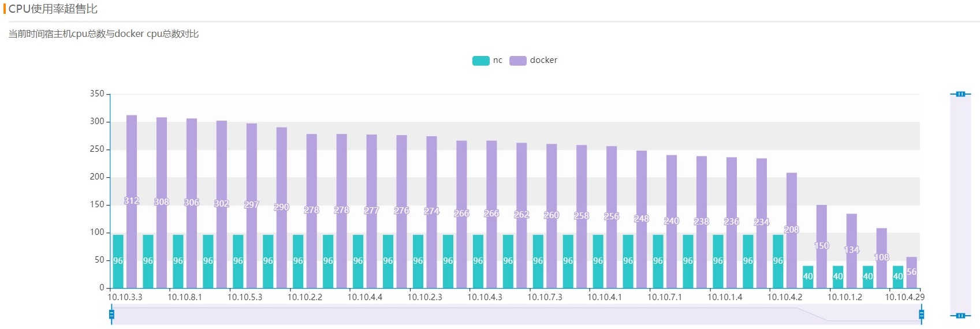Click the teal nc legend color swatch
The width and height of the screenshot is (980, 329).
coord(480,61)
